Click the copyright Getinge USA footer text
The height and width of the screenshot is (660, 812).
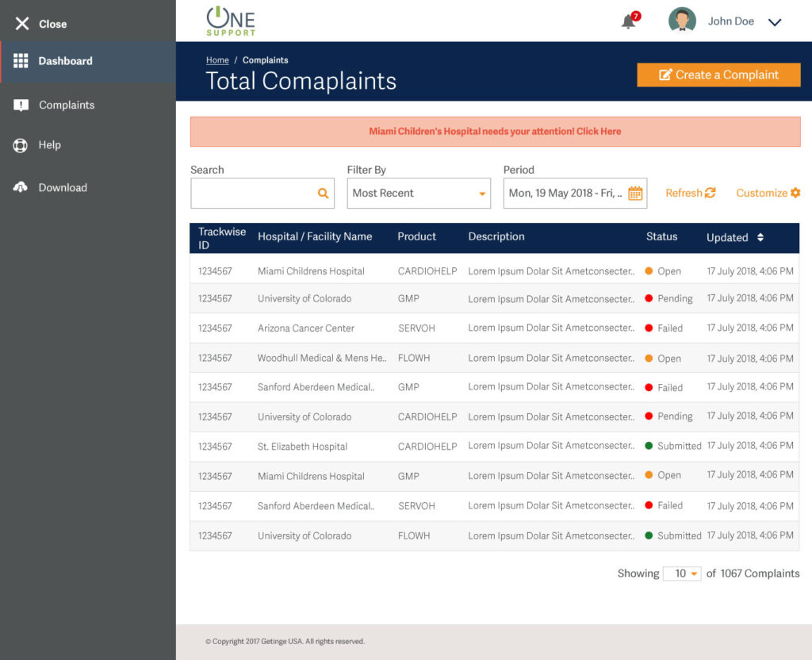pos(285,641)
